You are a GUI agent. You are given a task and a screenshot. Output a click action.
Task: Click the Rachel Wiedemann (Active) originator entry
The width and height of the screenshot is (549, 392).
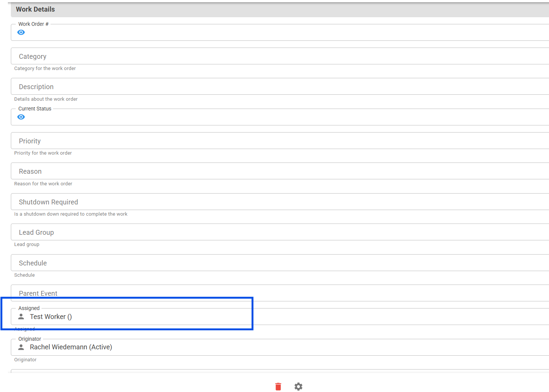(71, 347)
